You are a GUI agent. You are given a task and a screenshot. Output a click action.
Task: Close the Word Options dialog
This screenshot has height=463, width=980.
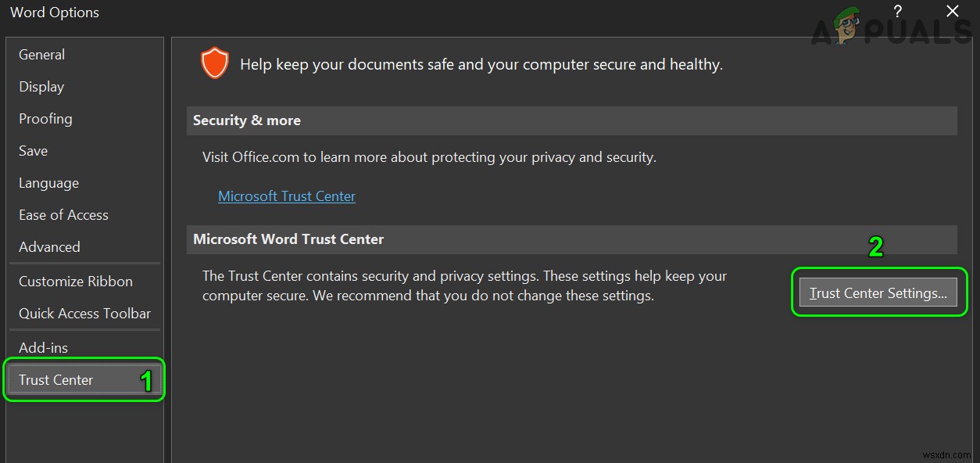(952, 12)
